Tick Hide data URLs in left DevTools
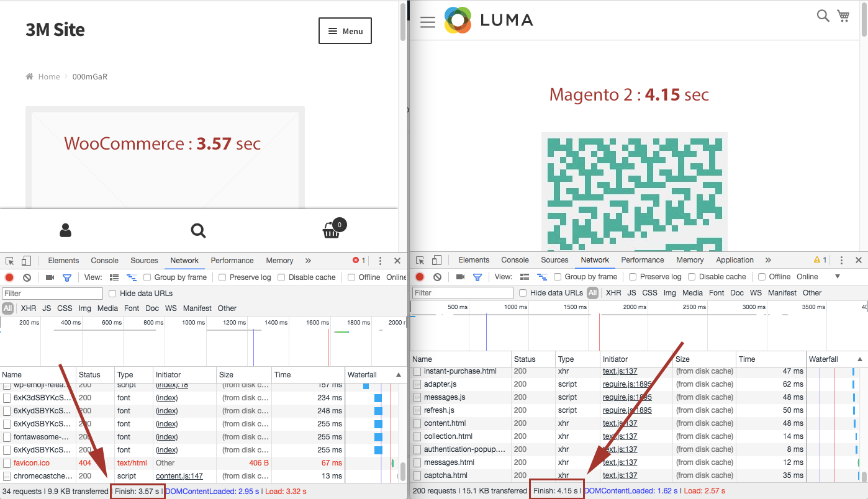868x499 pixels. point(112,294)
